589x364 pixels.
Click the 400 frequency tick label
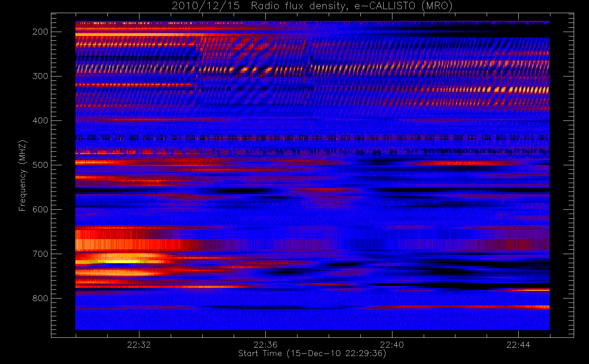tap(40, 121)
